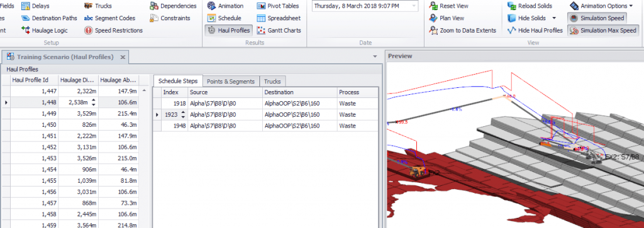Open Pivot Tables results
Viewport: 644px width, 228px height.
tap(278, 6)
